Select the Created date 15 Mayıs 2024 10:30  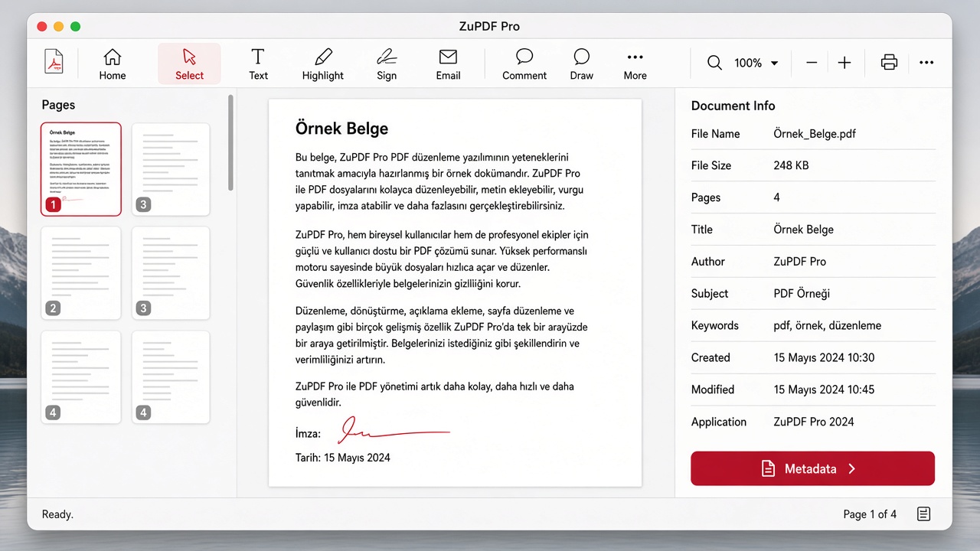coord(824,358)
